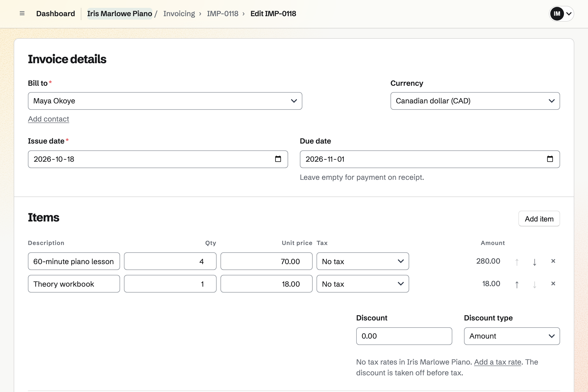Image resolution: width=588 pixels, height=392 pixels.
Task: Expand the Bill to contact dropdown
Action: tap(165, 101)
